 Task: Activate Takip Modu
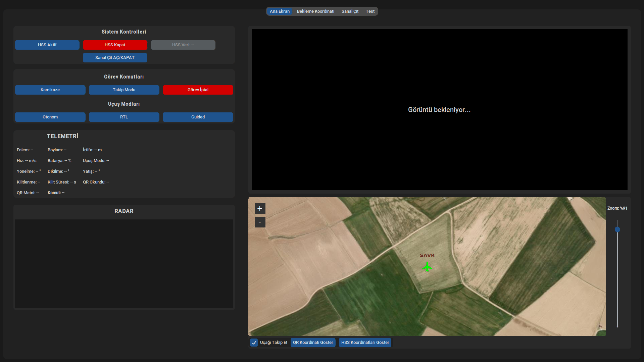pyautogui.click(x=124, y=90)
